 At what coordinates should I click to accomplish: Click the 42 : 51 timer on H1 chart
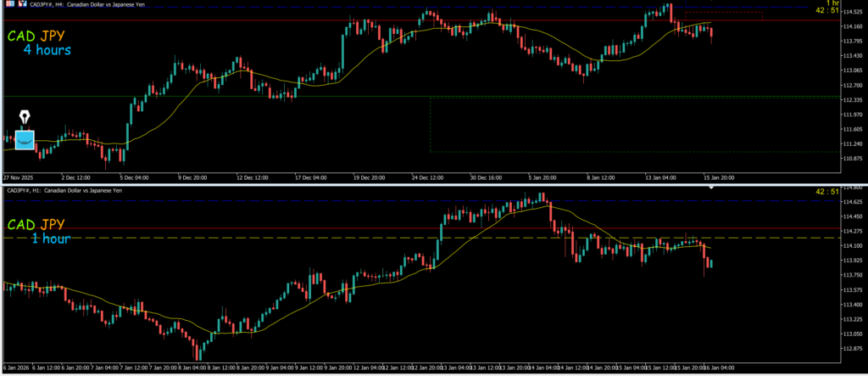pyautogui.click(x=827, y=192)
